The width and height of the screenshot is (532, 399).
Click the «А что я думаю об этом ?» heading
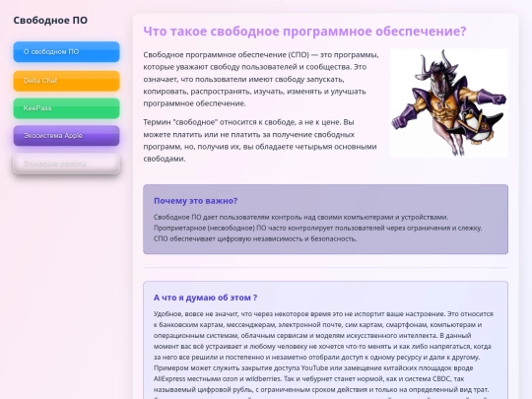205,298
